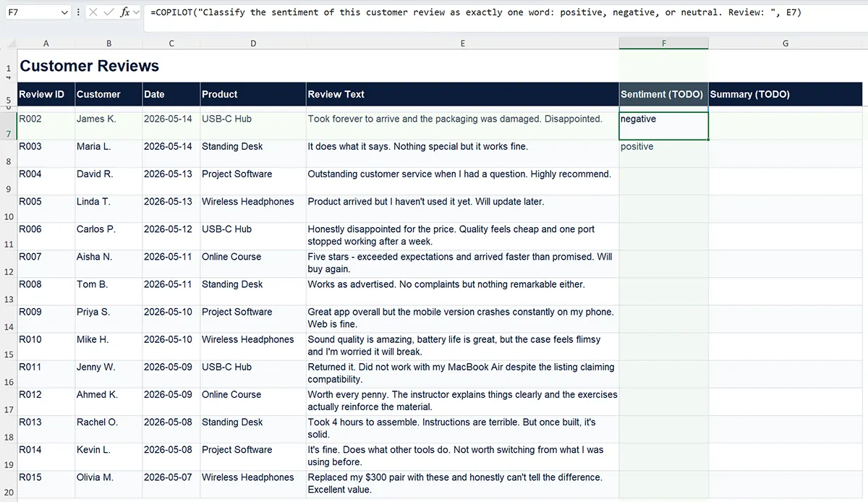868x502 pixels.
Task: Click the Review Text header cell
Action: (463, 94)
